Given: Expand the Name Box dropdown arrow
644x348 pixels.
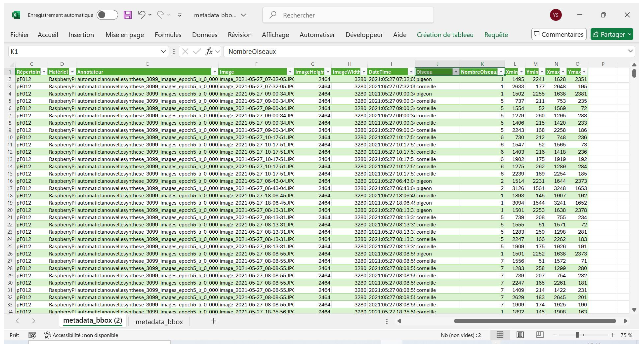Looking at the screenshot, I should tap(164, 51).
